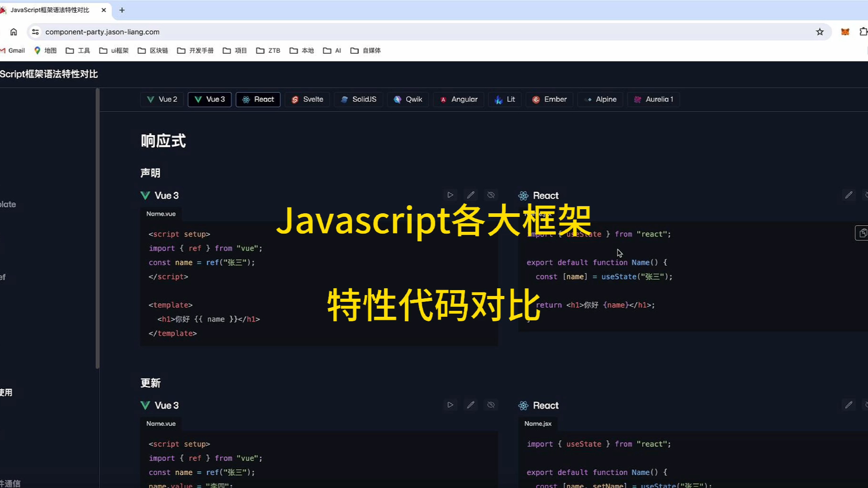The image size is (868, 488).
Task: Open the Gmail bookmark
Action: coord(13,51)
